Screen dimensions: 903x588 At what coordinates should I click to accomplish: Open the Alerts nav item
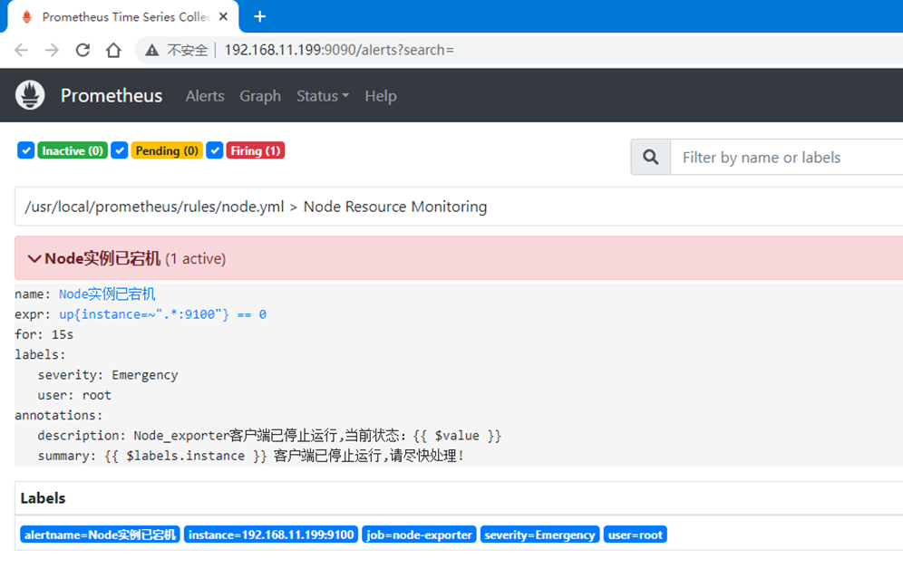(x=205, y=96)
